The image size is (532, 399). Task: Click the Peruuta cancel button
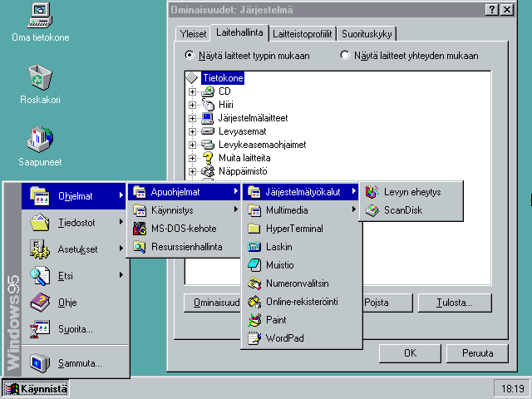(477, 353)
